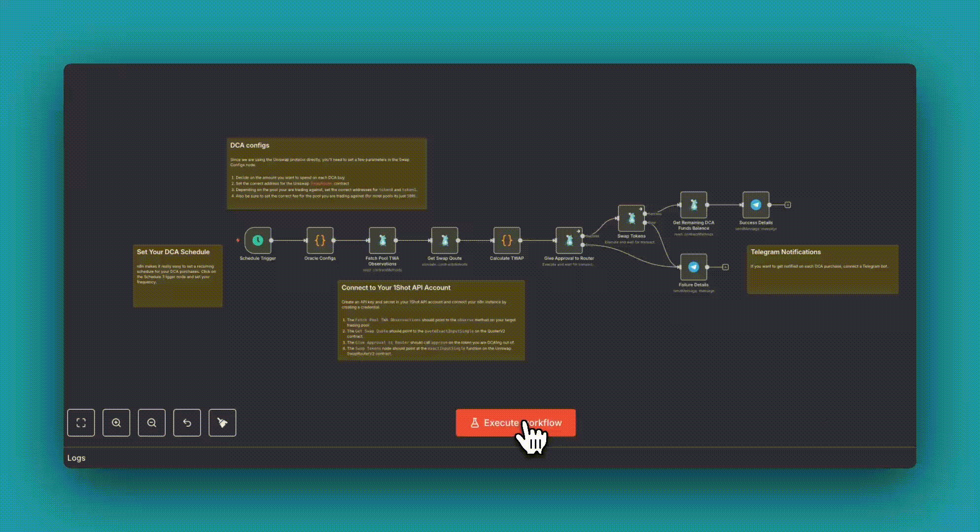This screenshot has width=980, height=532.
Task: Select the Oracle Configs code node
Action: tap(320, 240)
